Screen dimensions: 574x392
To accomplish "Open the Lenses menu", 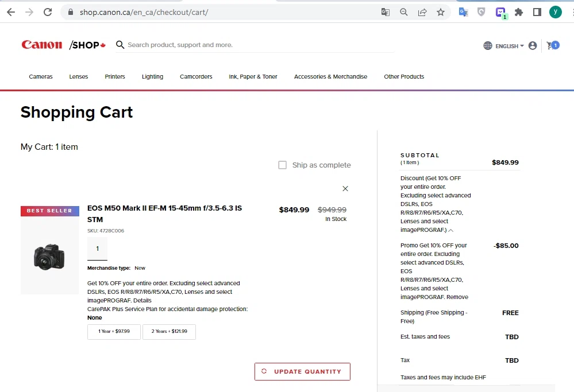I will point(79,76).
